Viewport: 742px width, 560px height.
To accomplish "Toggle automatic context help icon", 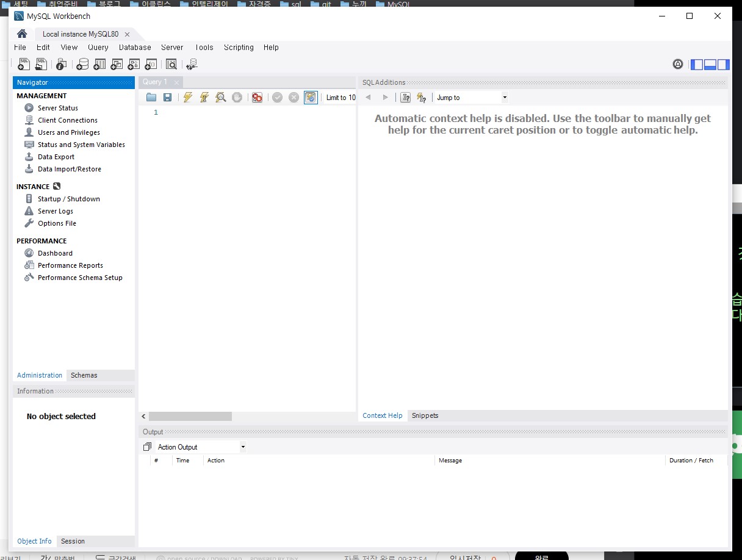I will [421, 98].
